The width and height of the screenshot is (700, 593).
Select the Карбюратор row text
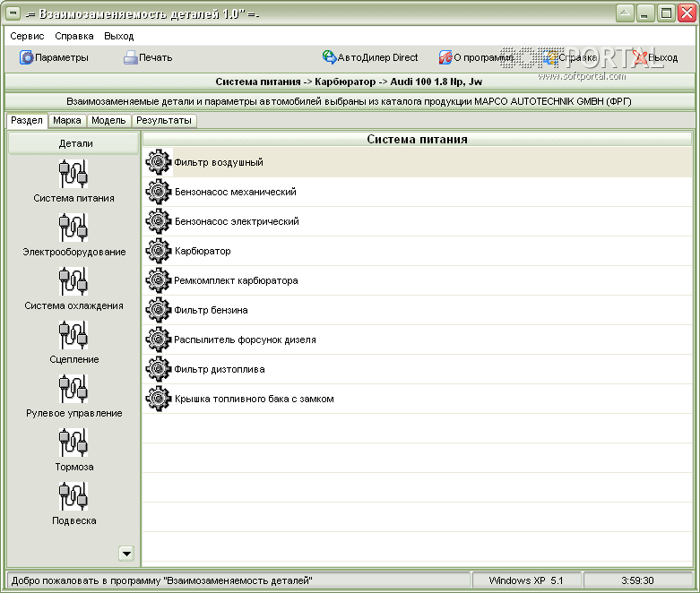point(203,251)
